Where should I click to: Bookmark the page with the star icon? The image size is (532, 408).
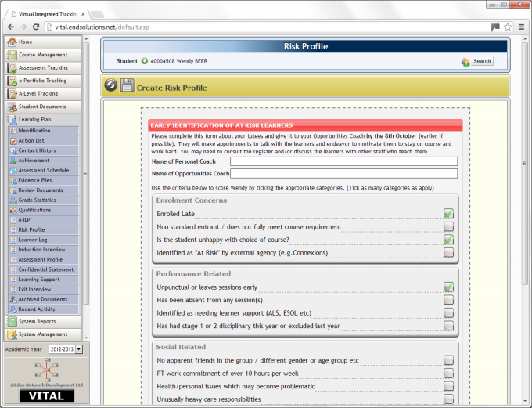(x=508, y=27)
